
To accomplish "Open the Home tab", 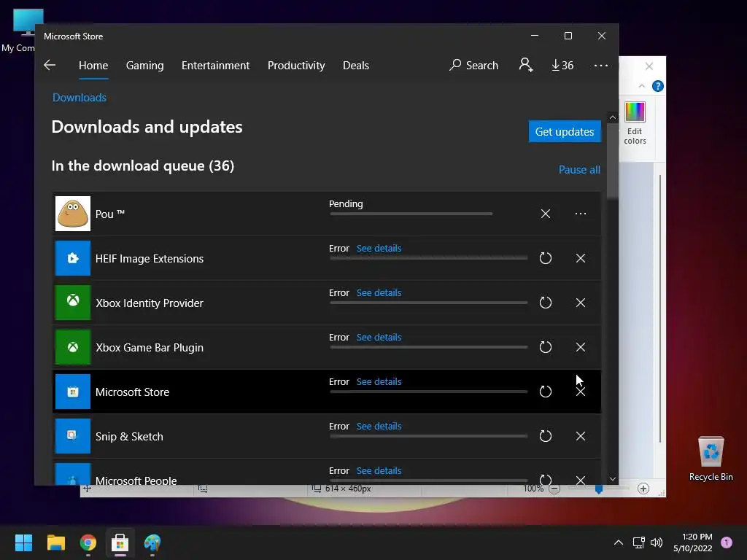I will pos(93,65).
